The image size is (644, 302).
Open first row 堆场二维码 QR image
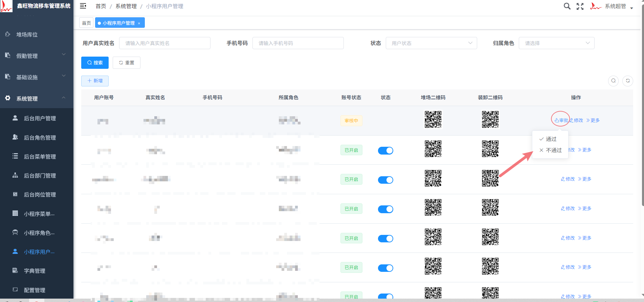tap(433, 119)
